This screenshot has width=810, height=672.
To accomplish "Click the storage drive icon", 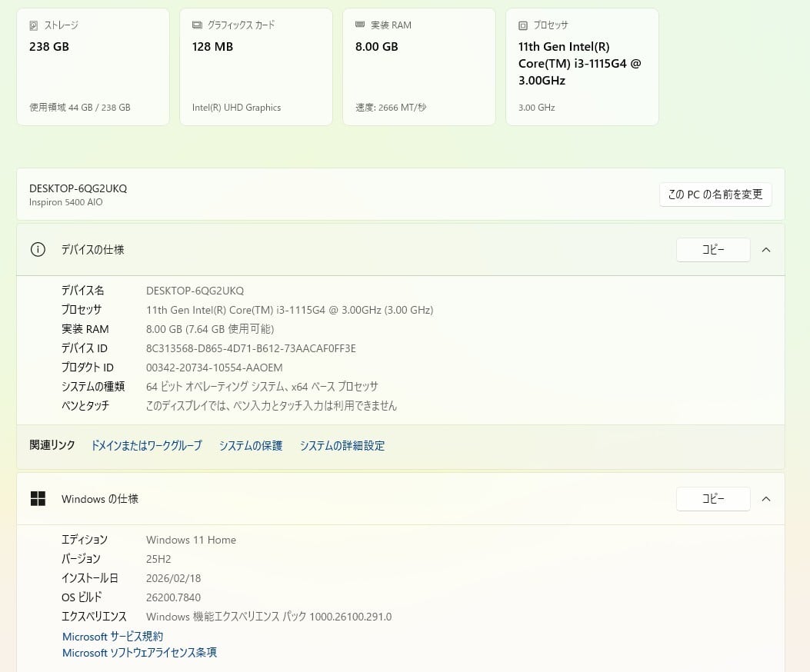I will [x=34, y=25].
